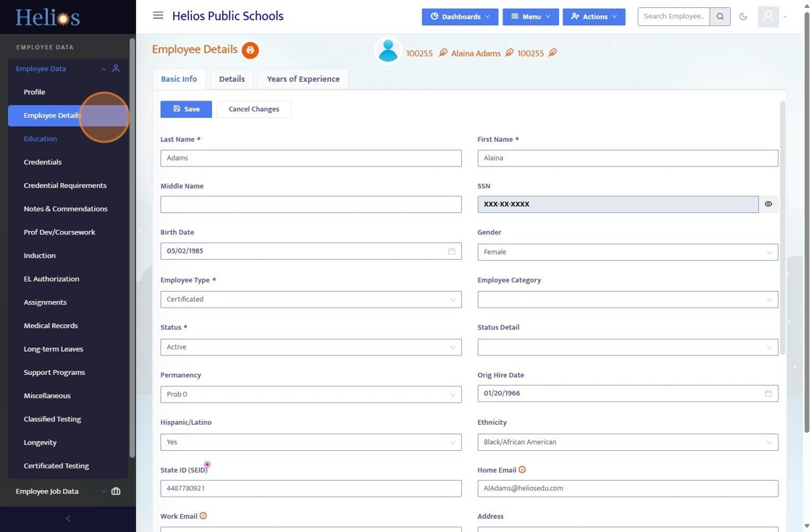
Task: Click Work Email info icon
Action: [203, 515]
